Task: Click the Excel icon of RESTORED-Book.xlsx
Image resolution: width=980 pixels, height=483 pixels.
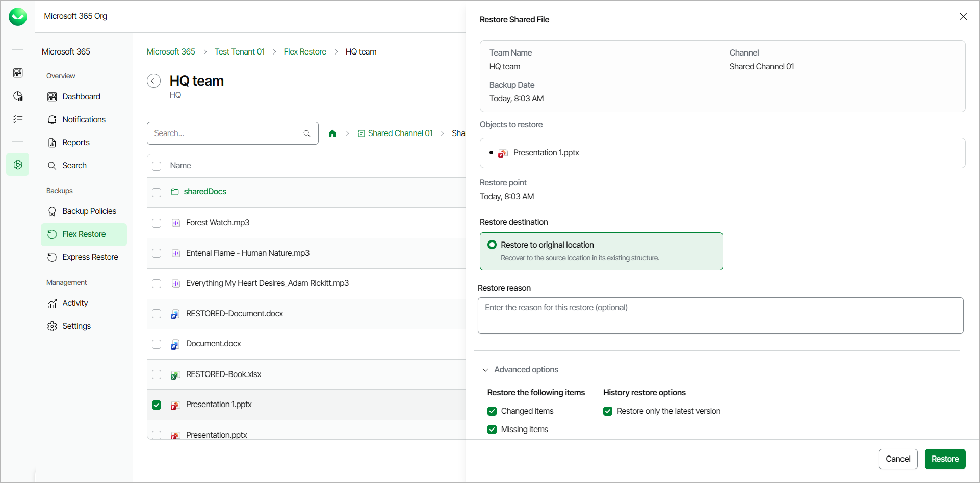Action: [x=175, y=374]
